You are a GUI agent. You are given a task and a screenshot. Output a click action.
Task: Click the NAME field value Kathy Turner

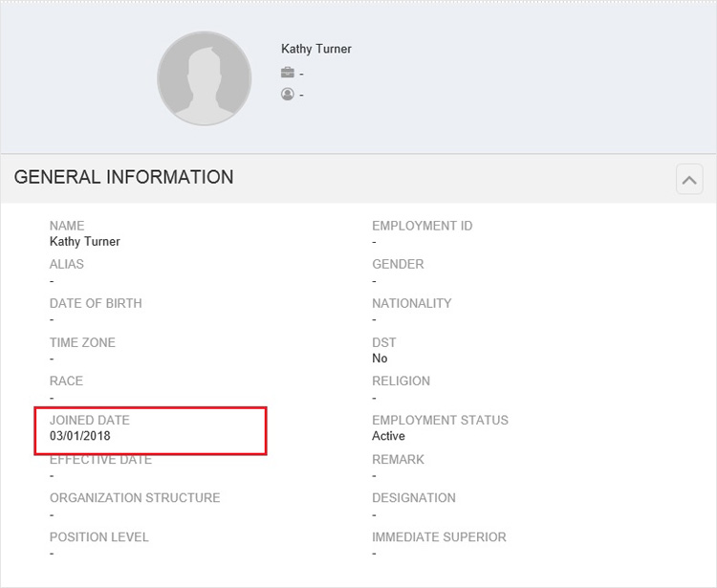pos(84,242)
